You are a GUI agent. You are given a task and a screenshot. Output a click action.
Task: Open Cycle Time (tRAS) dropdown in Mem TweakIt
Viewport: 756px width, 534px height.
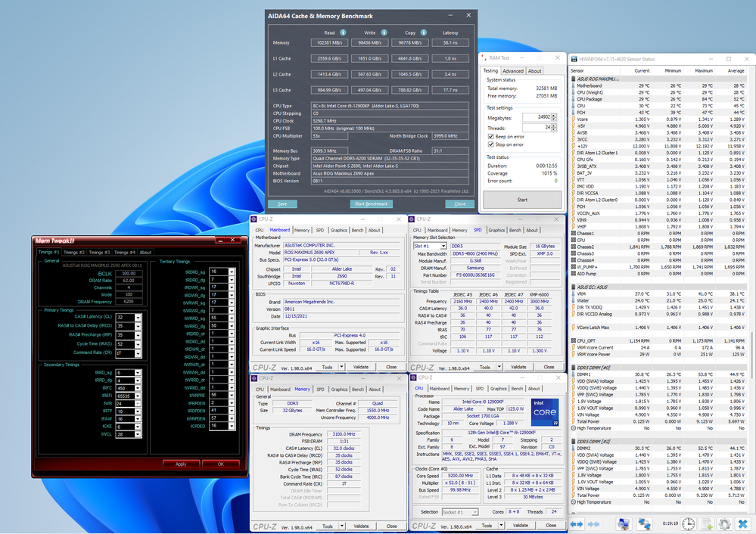138,344
